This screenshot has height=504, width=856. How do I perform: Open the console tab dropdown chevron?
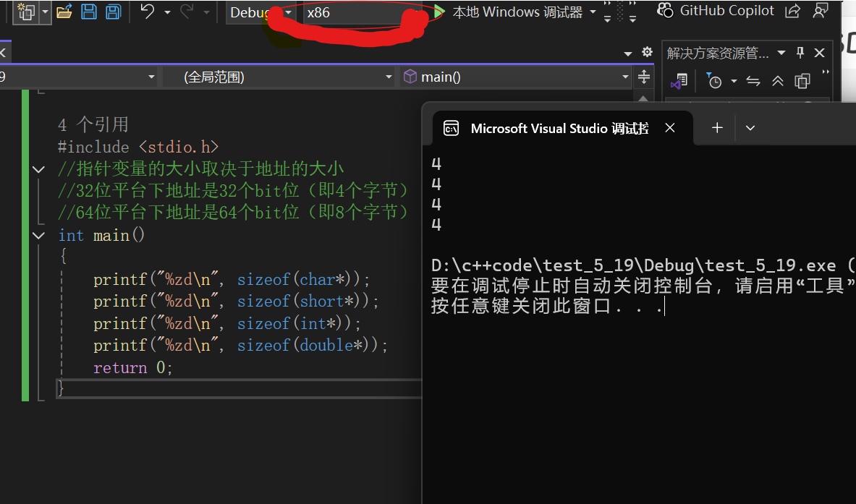[750, 128]
